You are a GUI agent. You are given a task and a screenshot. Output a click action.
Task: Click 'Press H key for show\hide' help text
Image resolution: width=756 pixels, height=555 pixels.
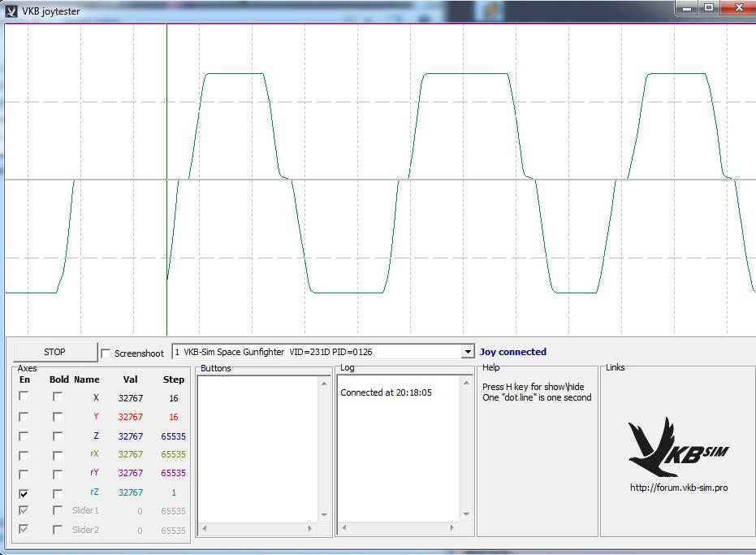coord(534,387)
